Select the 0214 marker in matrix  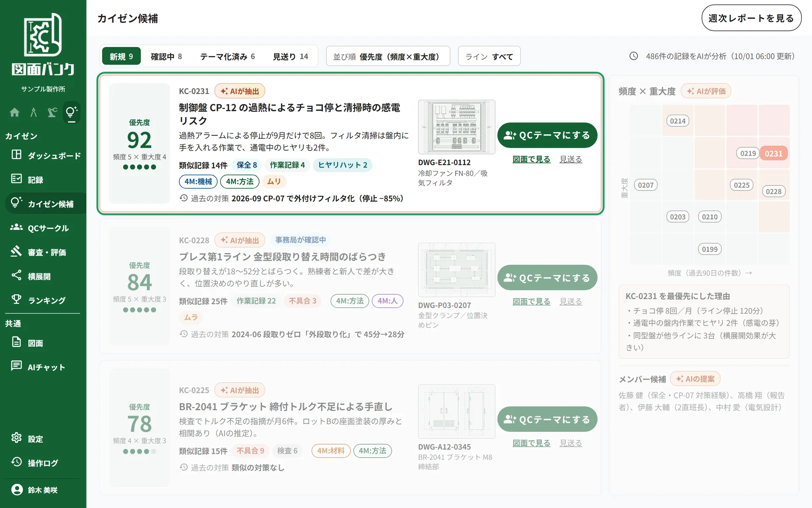point(678,121)
